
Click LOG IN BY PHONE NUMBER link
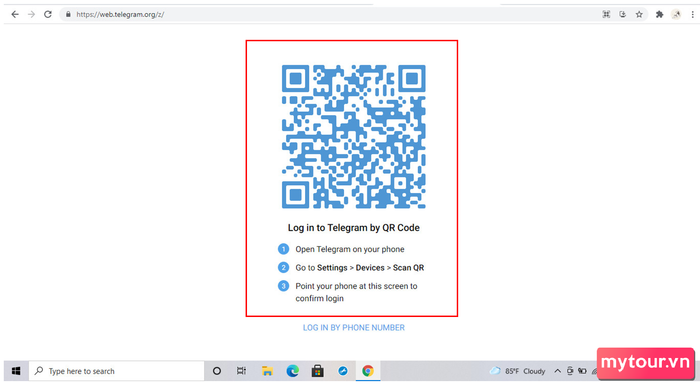[x=354, y=328]
